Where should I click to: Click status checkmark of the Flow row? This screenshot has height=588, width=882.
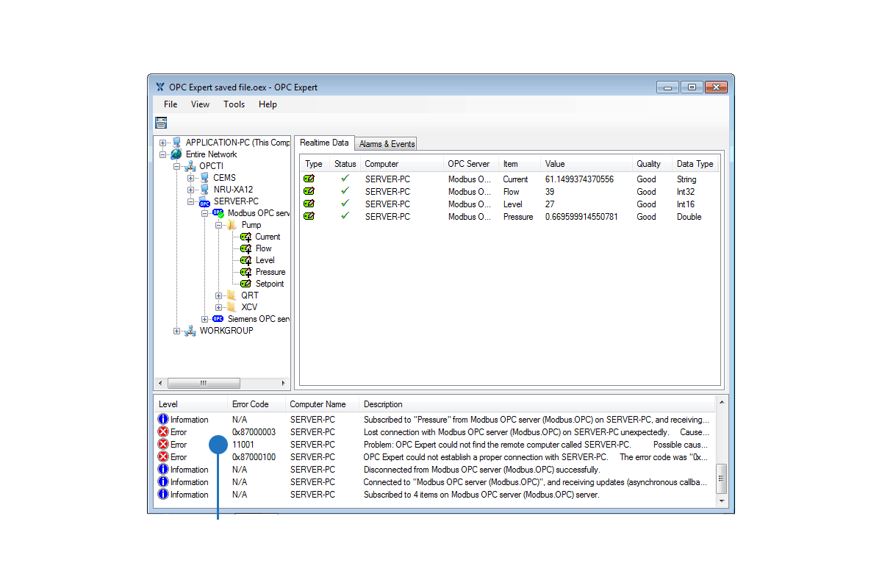click(x=345, y=190)
